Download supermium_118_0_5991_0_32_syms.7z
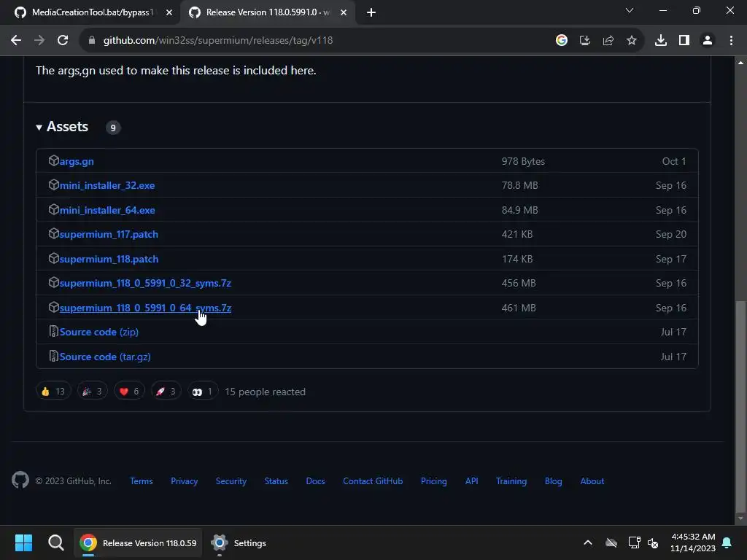747x560 pixels. pyautogui.click(x=145, y=284)
